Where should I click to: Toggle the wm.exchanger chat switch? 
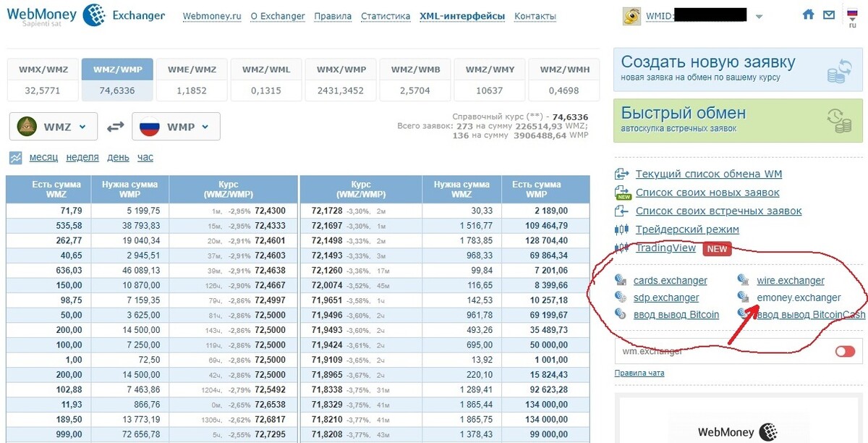pyautogui.click(x=845, y=351)
